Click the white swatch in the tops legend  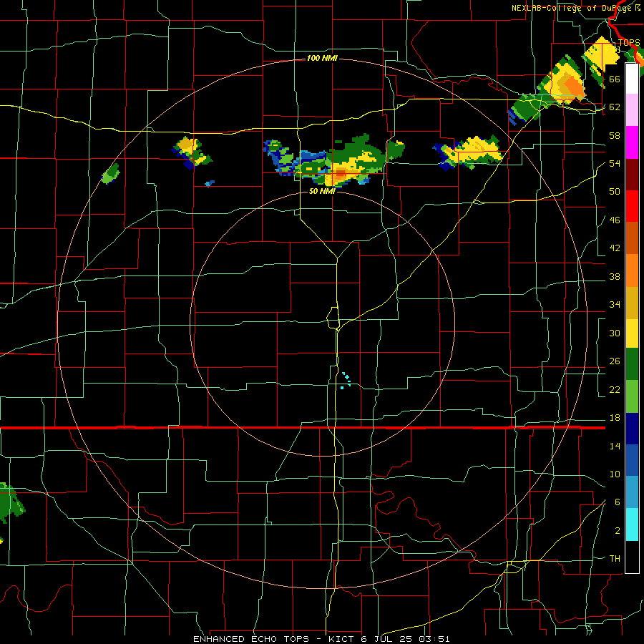632,79
